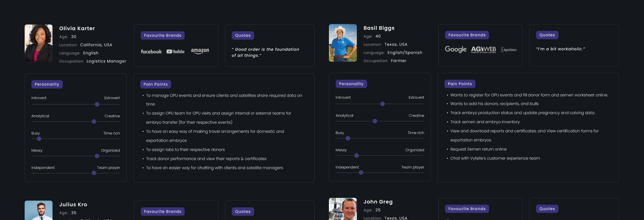
Task: Click Basil's Messy–Organized slider handle
Action: 357,155
